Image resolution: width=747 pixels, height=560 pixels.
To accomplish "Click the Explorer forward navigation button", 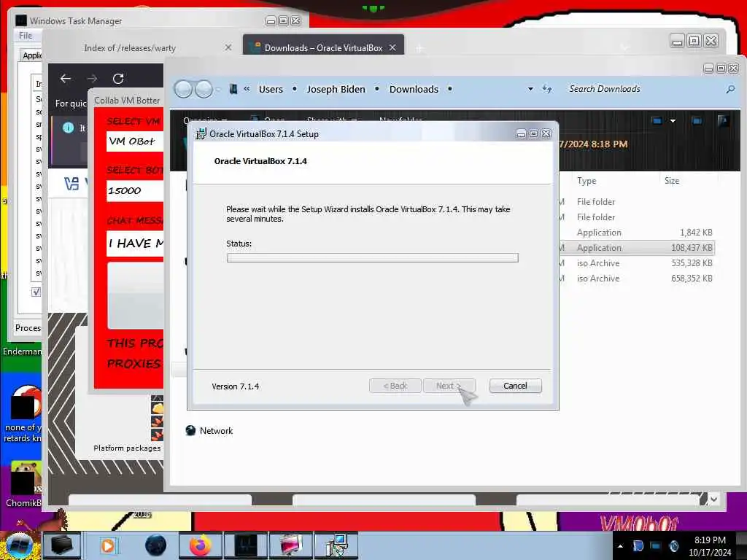I will coord(204,89).
